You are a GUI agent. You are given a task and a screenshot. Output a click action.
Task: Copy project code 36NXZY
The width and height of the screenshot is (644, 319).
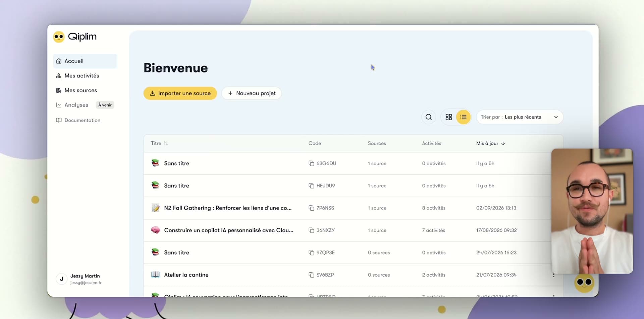[x=311, y=230]
